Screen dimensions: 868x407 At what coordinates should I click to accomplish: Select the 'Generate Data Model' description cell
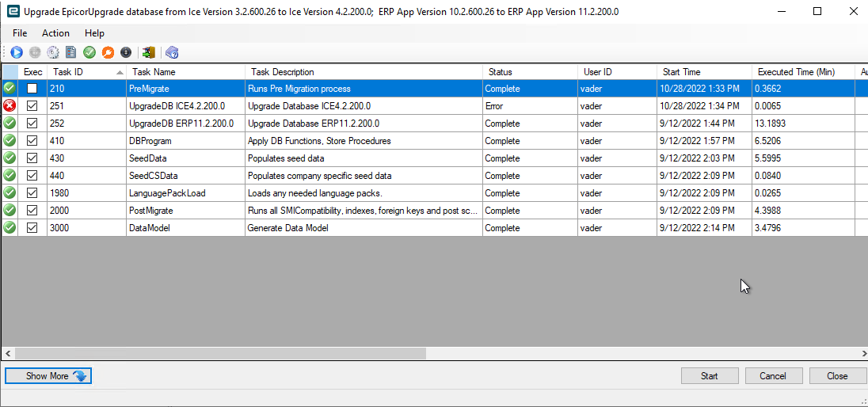coord(364,227)
